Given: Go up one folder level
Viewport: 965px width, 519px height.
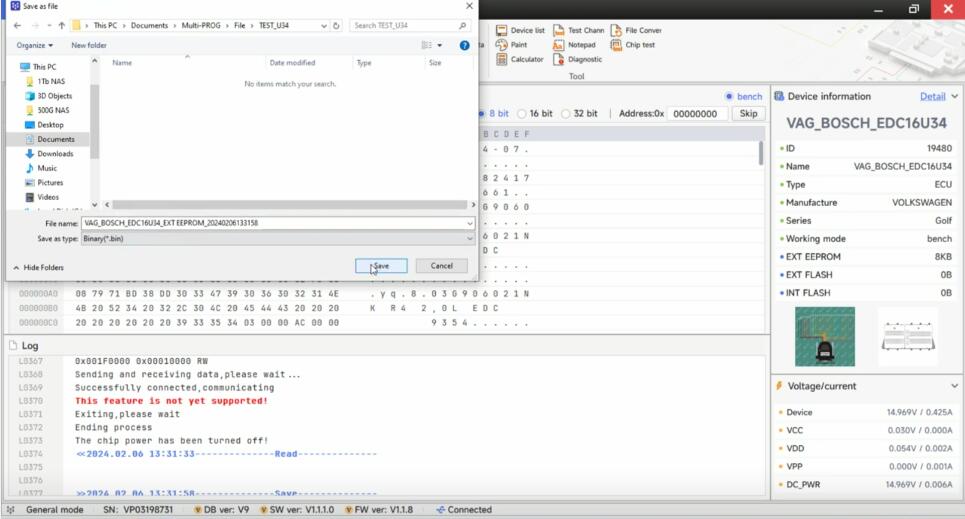Looking at the screenshot, I should [62, 25].
